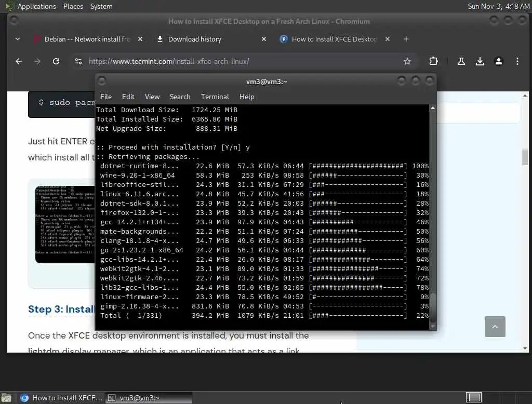532x404 pixels.
Task: Open the Terminal menu in terminal window
Action: pos(215,97)
